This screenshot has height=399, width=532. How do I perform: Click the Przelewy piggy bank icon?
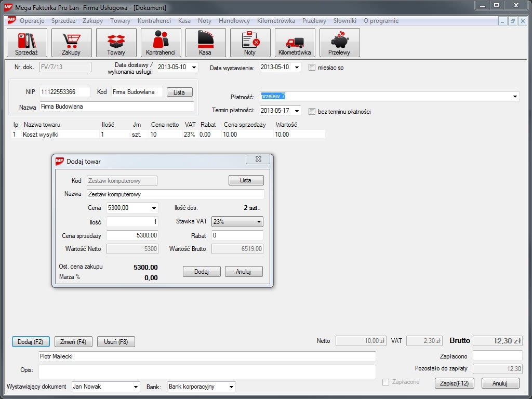[x=339, y=43]
